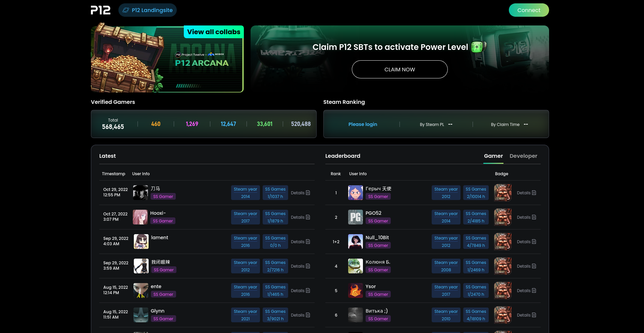Click SS Gamer tag under ente

click(163, 294)
